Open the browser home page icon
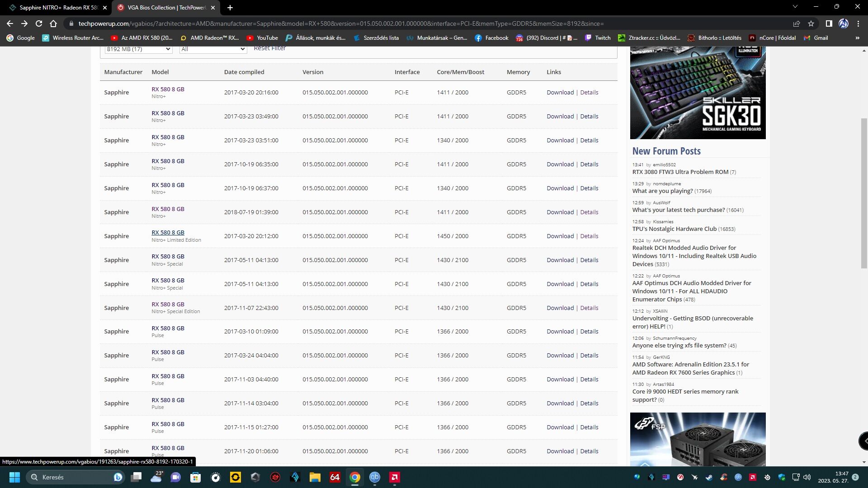The image size is (868, 488). 53,23
